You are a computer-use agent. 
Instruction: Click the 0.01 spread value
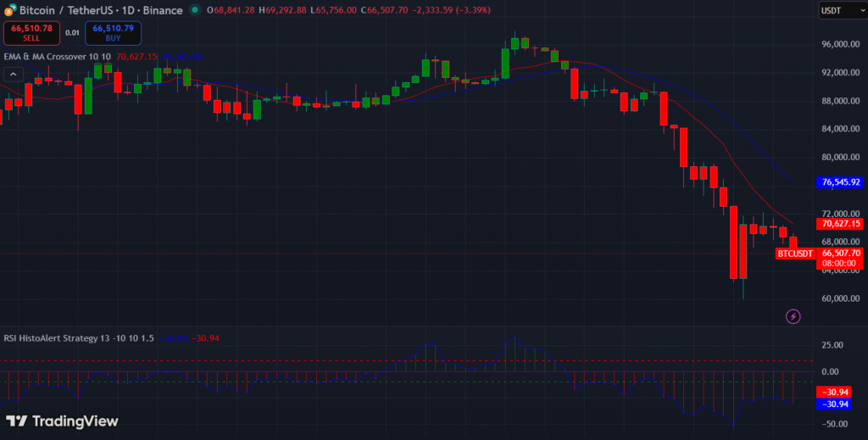pos(73,33)
